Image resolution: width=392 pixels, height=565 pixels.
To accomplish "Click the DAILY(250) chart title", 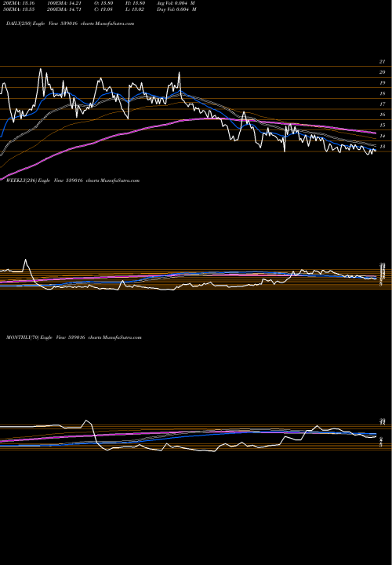I will [71, 24].
